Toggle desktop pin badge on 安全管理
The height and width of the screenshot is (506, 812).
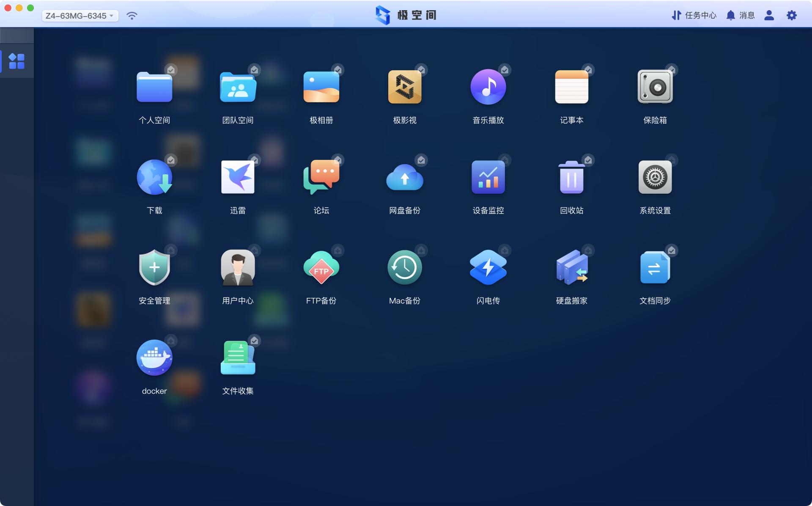(171, 250)
